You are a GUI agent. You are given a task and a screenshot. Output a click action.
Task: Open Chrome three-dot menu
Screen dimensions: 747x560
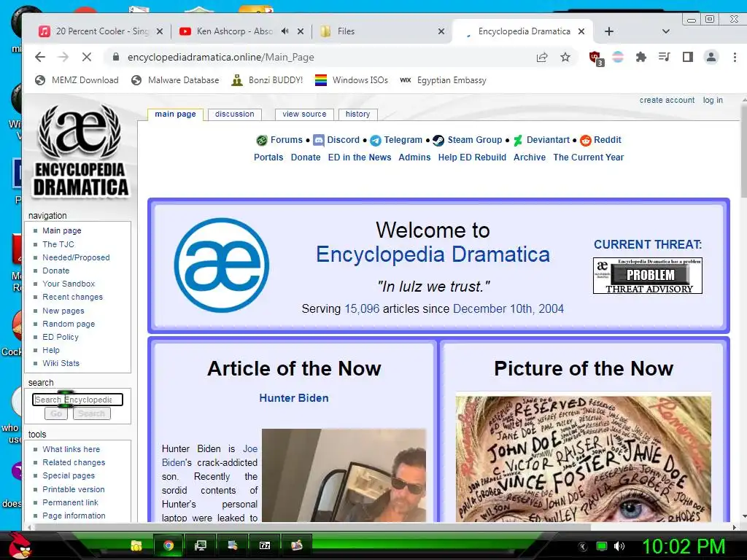coord(735,57)
